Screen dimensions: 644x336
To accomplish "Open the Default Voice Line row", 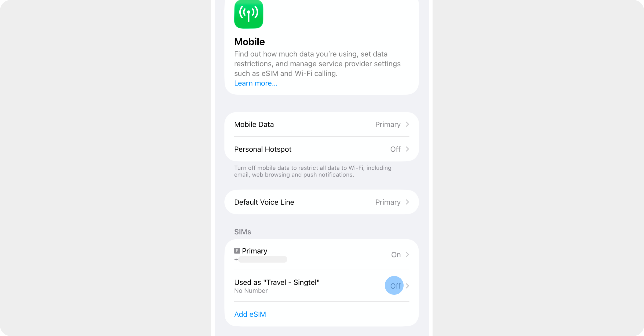I will pyautogui.click(x=321, y=202).
